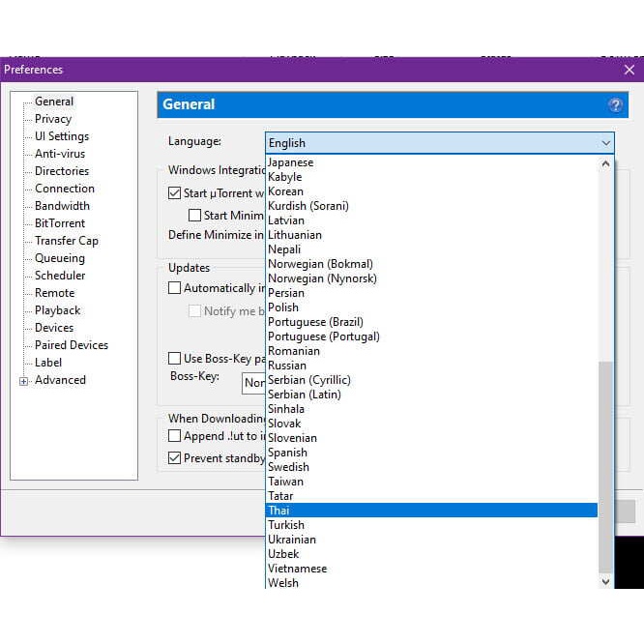Enable automatic updates checkbox
The width and height of the screenshot is (644, 644).
point(175,288)
